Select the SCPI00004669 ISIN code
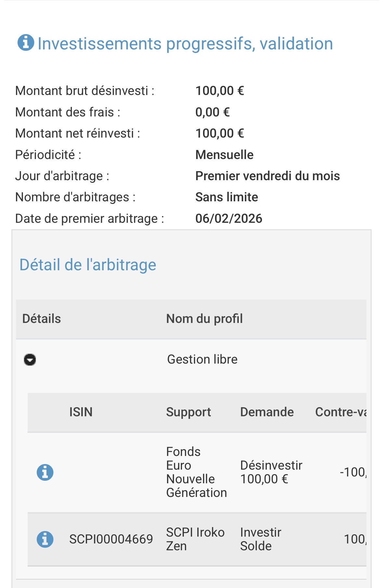 (111, 539)
